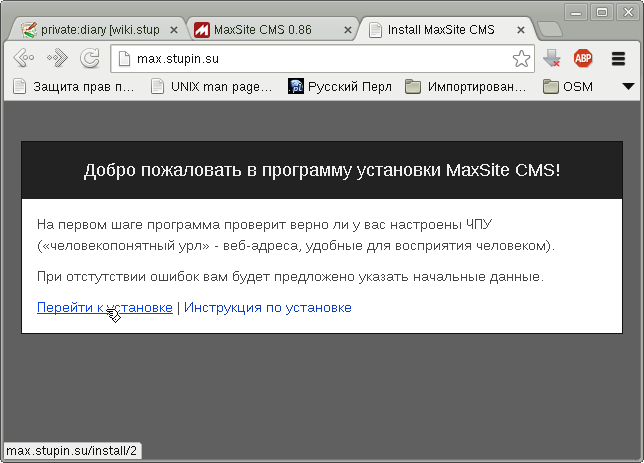The width and height of the screenshot is (644, 463).
Task: Close the private:diary tab
Action: 174,30
